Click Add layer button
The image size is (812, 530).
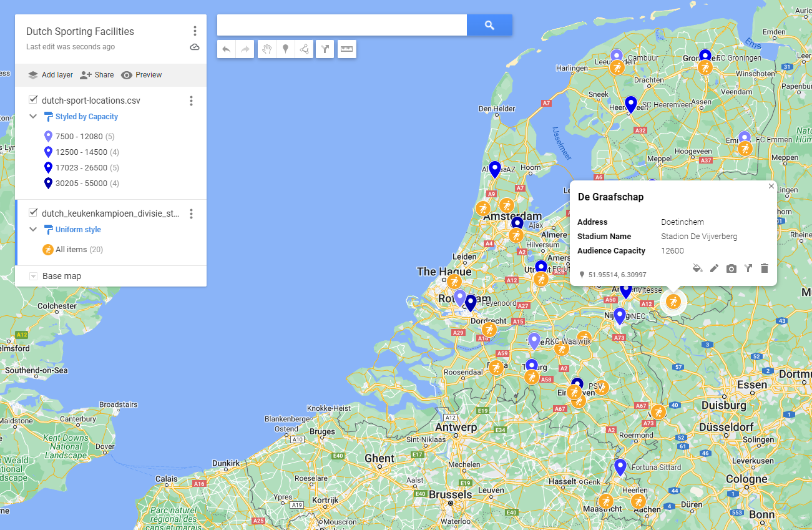pyautogui.click(x=51, y=75)
